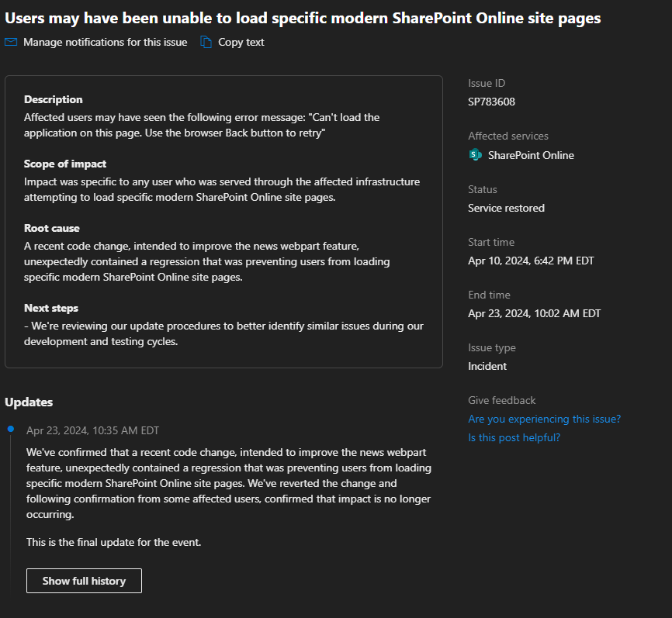Click the Copy text document icon
Image resolution: width=672 pixels, height=618 pixels.
pyautogui.click(x=206, y=42)
